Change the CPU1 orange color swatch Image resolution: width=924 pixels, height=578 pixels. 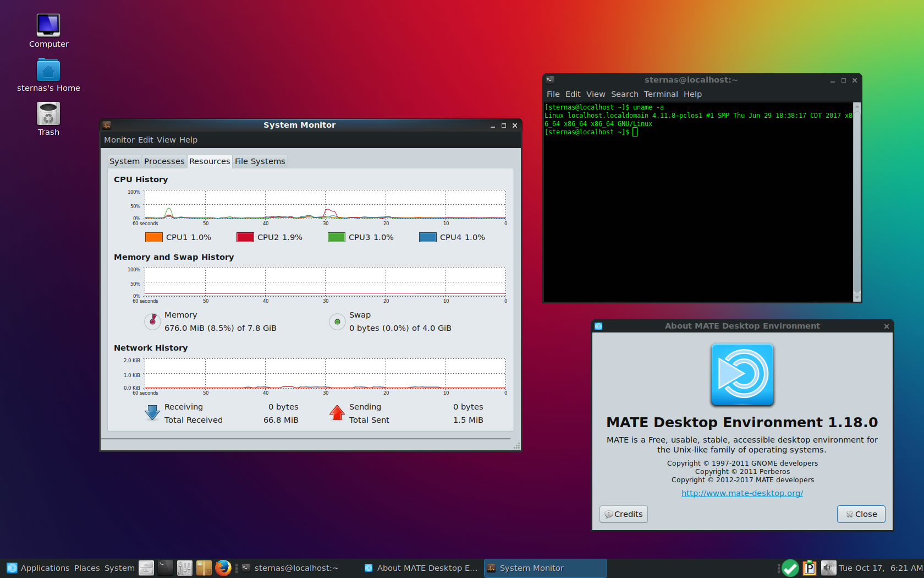(x=154, y=237)
